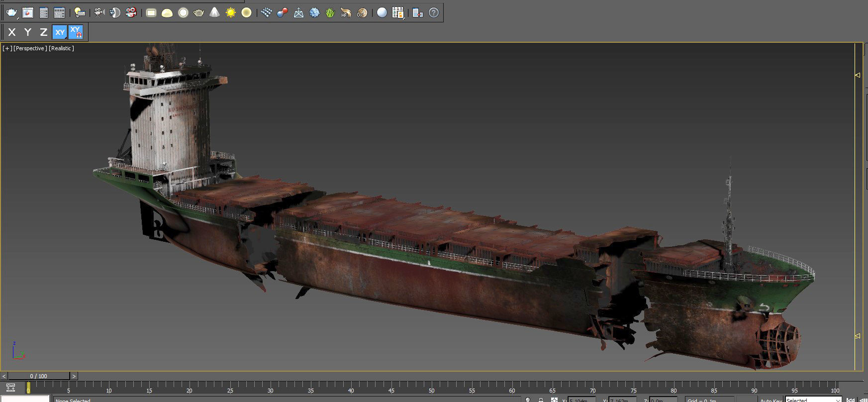Click the 0 / 100 time slider

click(39, 376)
